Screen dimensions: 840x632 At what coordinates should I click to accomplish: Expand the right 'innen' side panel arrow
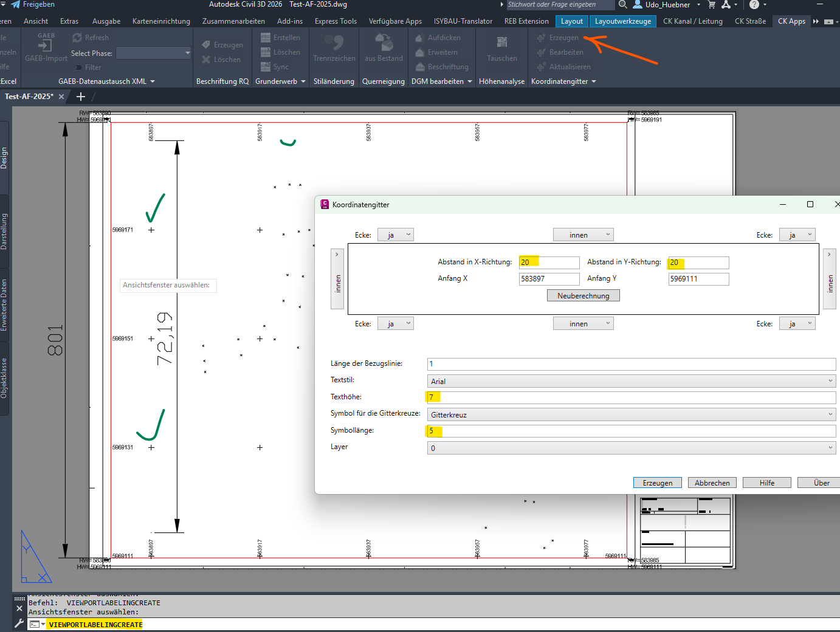tap(830, 255)
